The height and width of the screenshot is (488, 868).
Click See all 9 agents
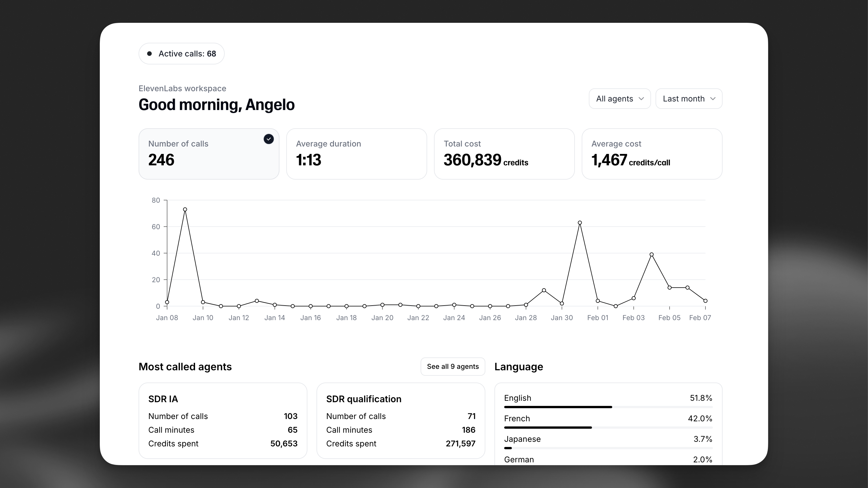(453, 366)
